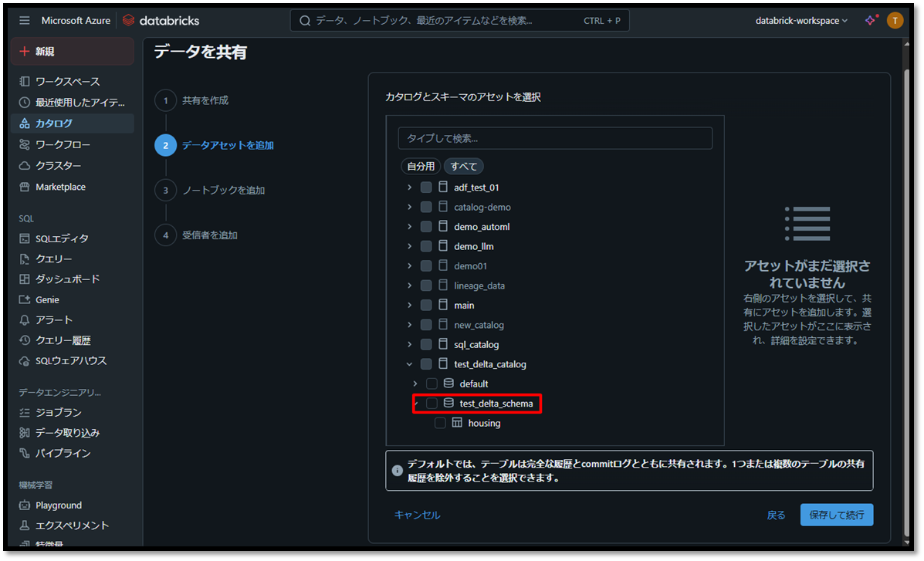Expand the adf_test_01 catalog
Viewport: 924px width, 561px height.
coord(410,188)
